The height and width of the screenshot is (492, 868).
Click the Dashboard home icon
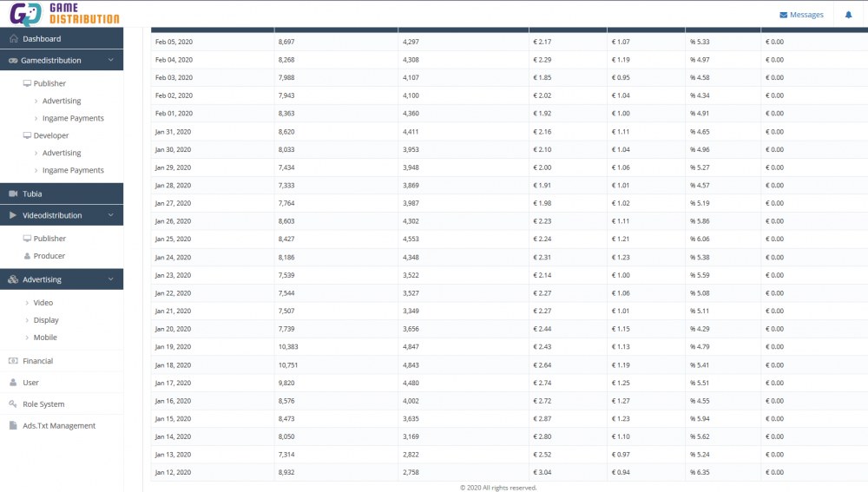[x=13, y=39]
